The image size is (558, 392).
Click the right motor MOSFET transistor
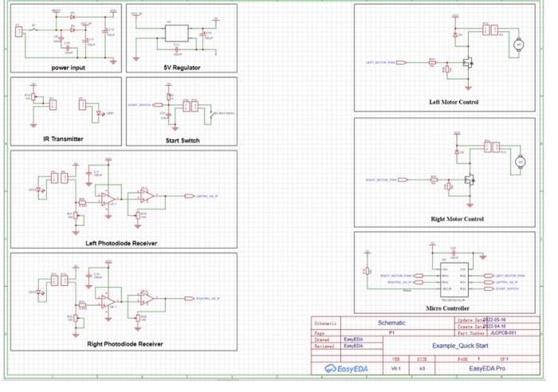pos(470,180)
